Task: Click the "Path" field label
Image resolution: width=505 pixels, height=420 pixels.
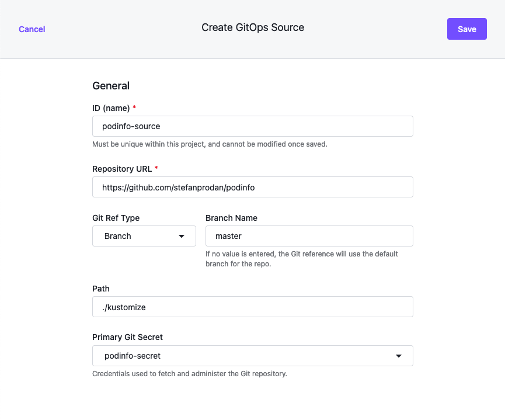Action: pos(101,289)
